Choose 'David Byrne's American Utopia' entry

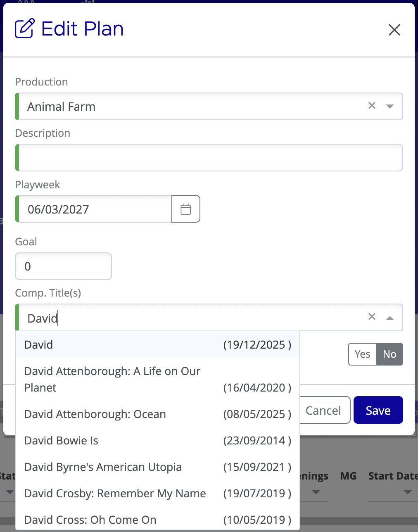coord(103,467)
